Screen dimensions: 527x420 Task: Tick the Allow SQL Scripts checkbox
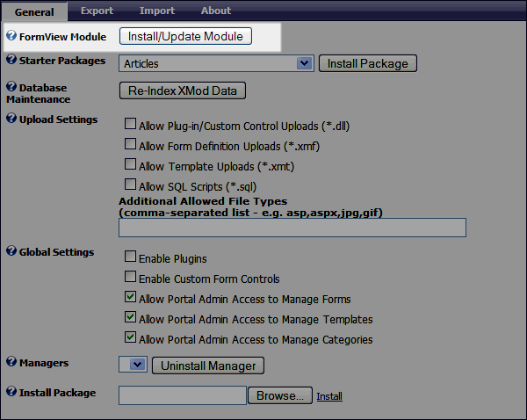tap(130, 185)
